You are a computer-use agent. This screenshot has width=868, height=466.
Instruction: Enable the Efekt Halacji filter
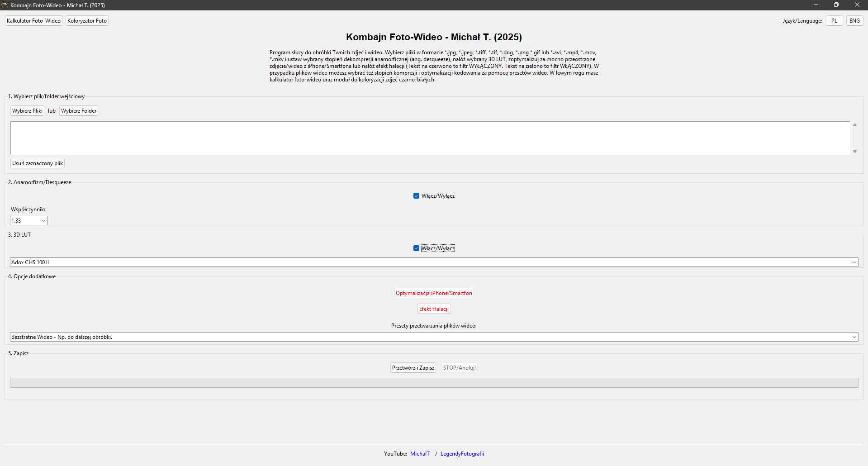click(433, 309)
